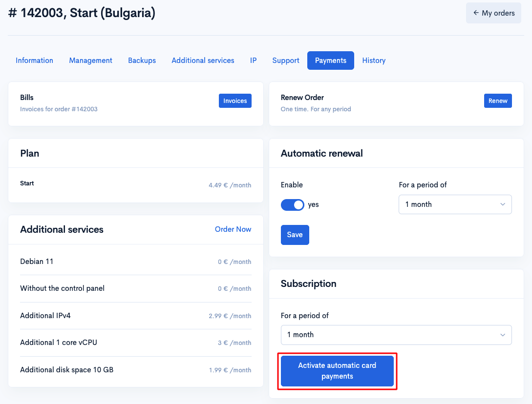Open the Automatic renewal period dropdown
The height and width of the screenshot is (404, 532).
(x=455, y=204)
